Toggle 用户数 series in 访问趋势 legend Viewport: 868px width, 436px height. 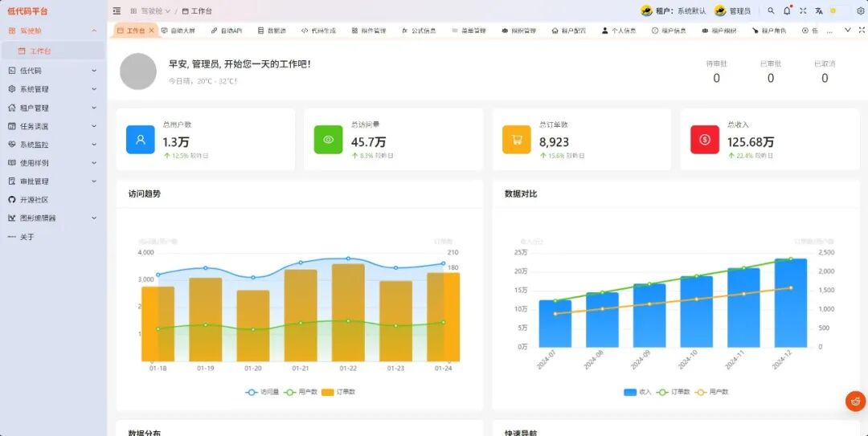300,392
